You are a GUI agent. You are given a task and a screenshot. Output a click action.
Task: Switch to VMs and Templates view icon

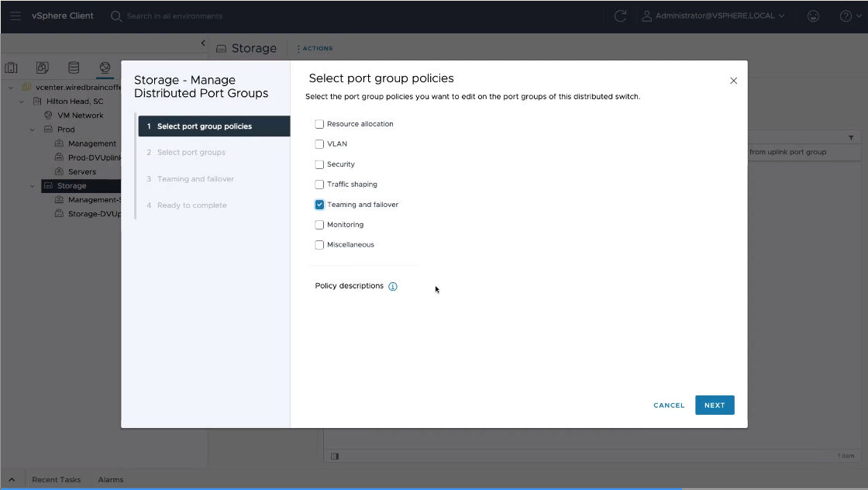pos(43,68)
